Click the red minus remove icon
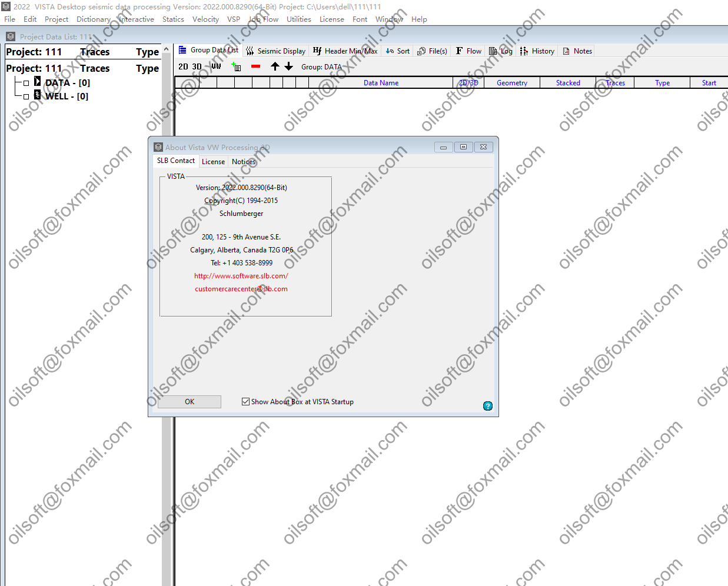Viewport: 728px width, 586px height. coord(255,66)
